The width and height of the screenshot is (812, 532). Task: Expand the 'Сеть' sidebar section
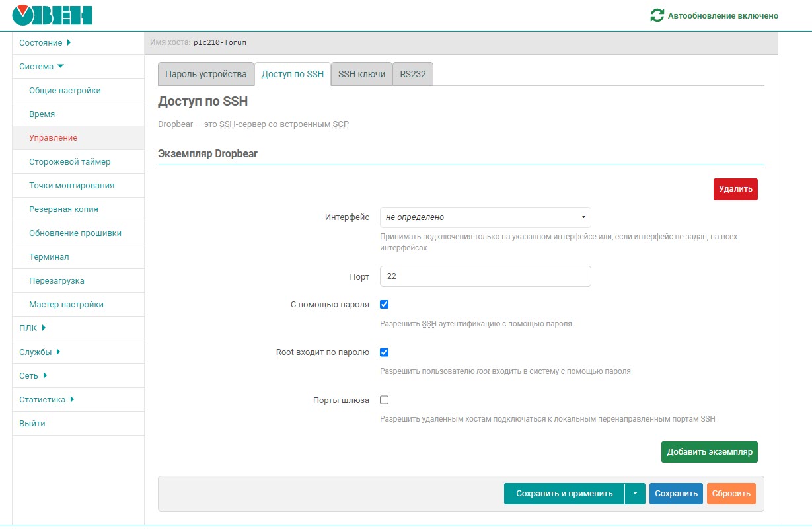33,376
